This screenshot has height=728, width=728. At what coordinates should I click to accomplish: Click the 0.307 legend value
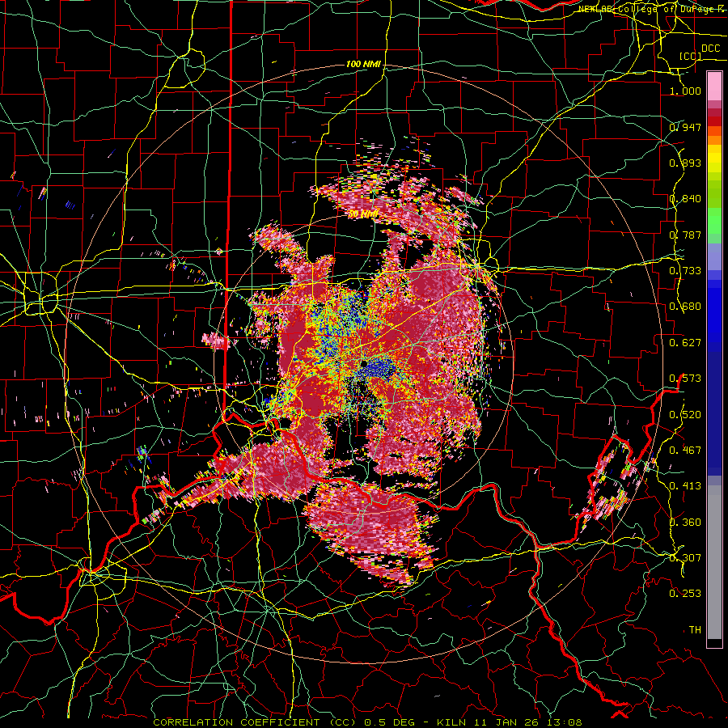point(685,557)
